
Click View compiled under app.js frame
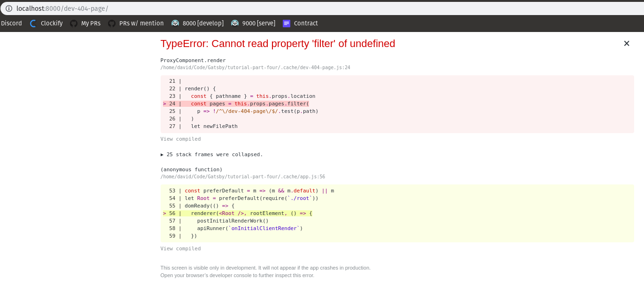[x=180, y=248]
